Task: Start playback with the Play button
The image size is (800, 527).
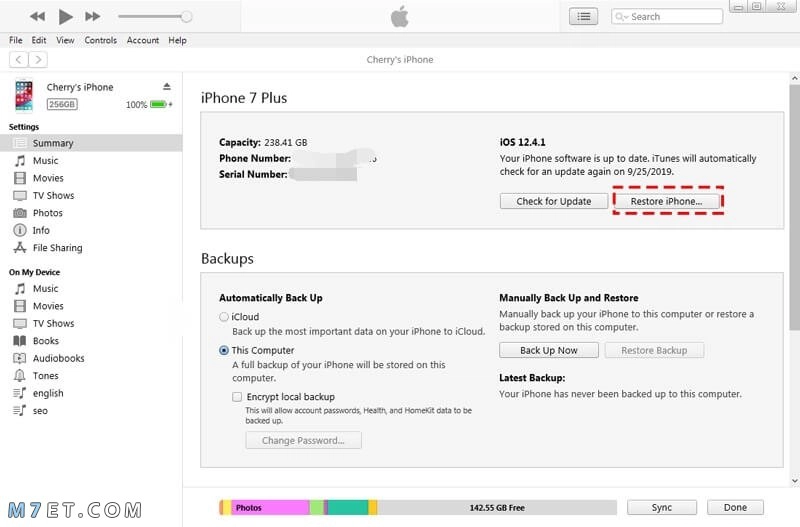Action: coord(65,16)
